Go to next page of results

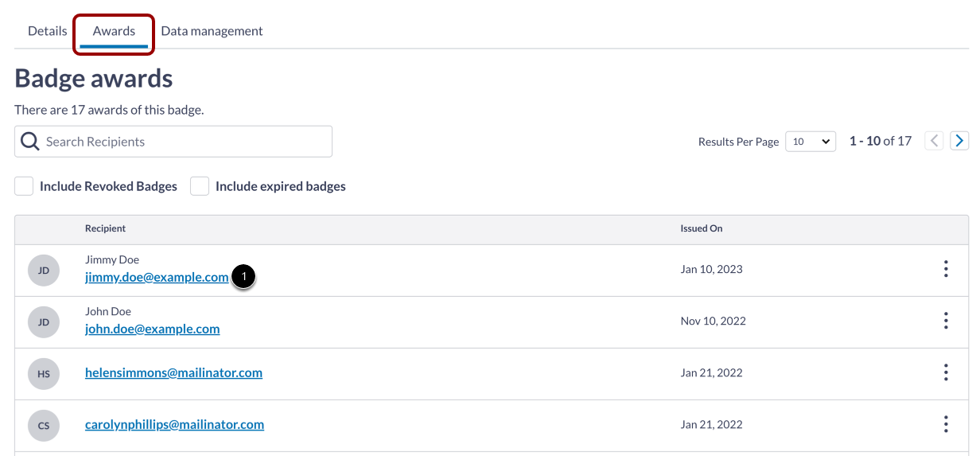point(959,141)
